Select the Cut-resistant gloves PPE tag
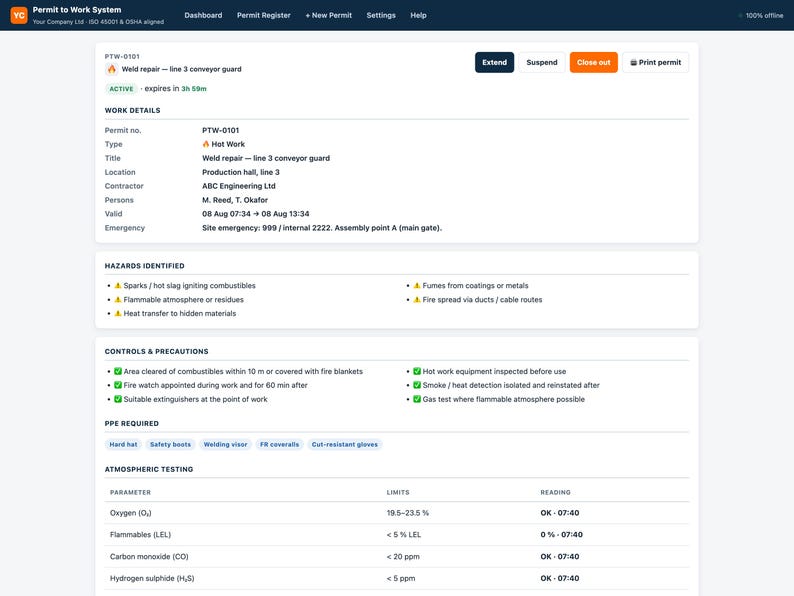This screenshot has height=596, width=794. coord(345,445)
